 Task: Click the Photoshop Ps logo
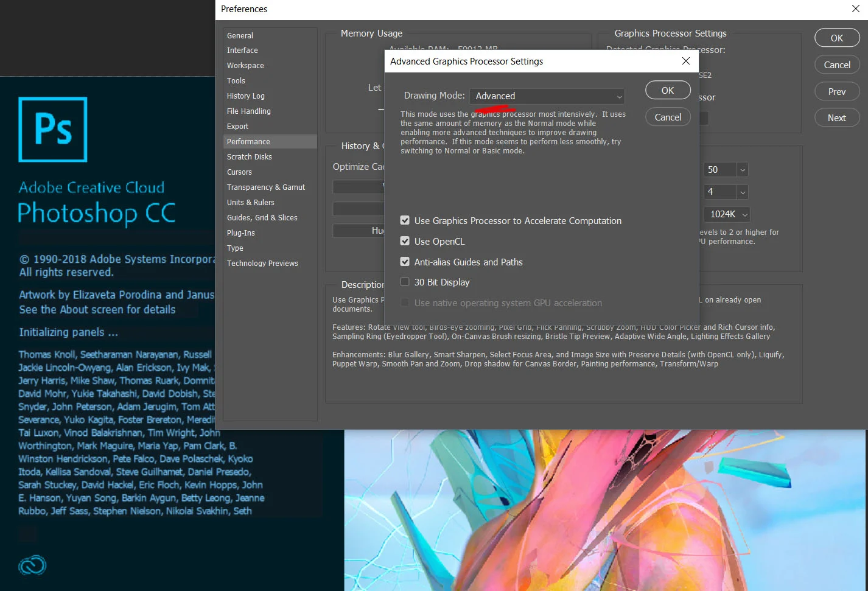click(x=52, y=129)
